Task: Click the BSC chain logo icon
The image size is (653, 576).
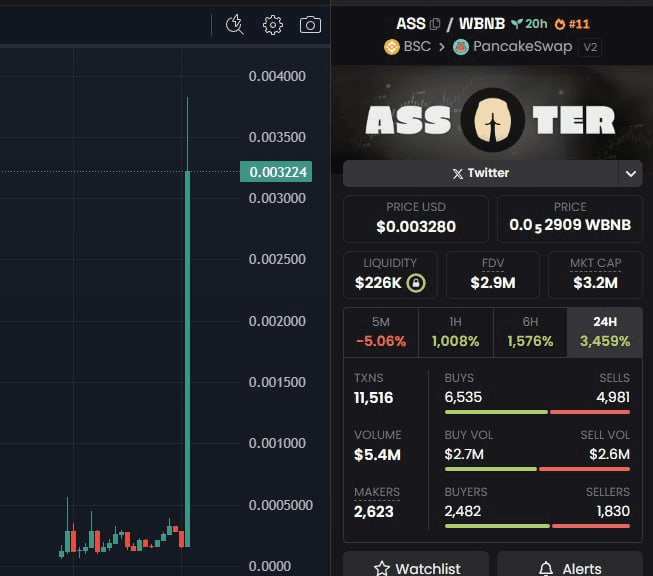Action: (391, 47)
